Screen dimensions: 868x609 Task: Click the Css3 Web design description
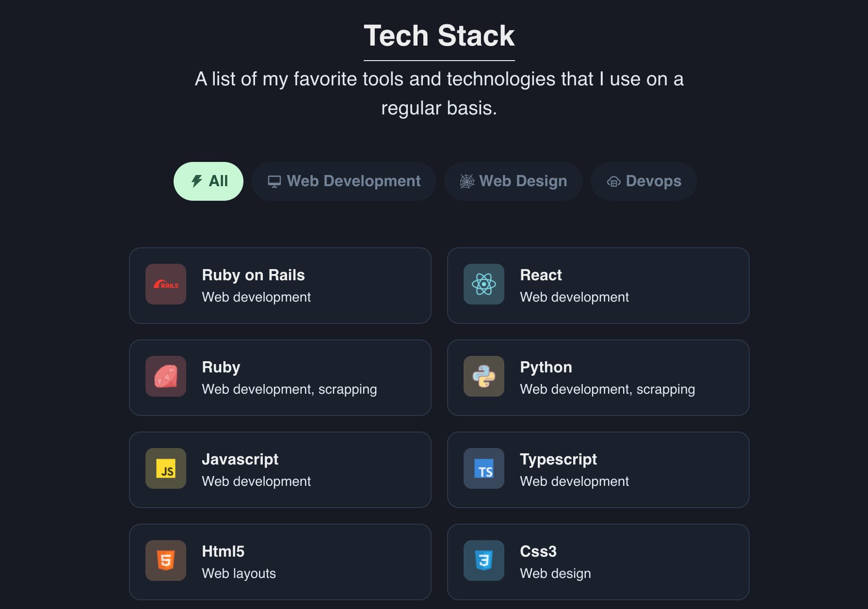(555, 573)
